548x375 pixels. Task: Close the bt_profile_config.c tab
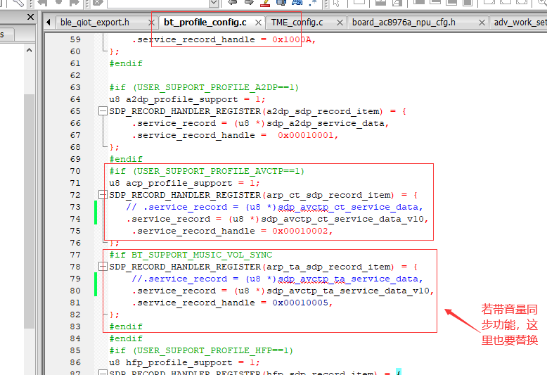[x=258, y=23]
